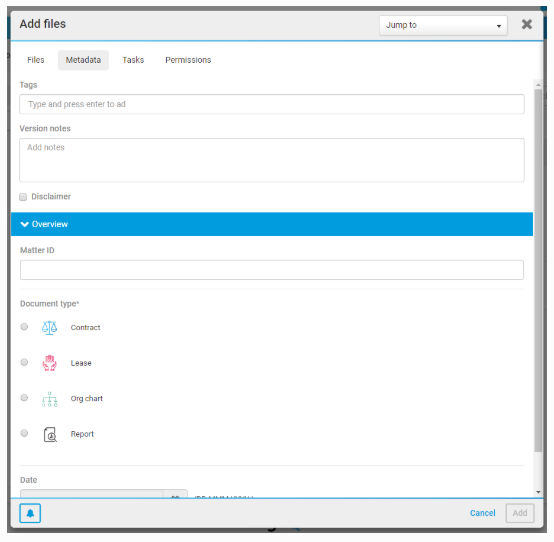
Task: Click the scrollbar down arrow
Action: [538, 491]
